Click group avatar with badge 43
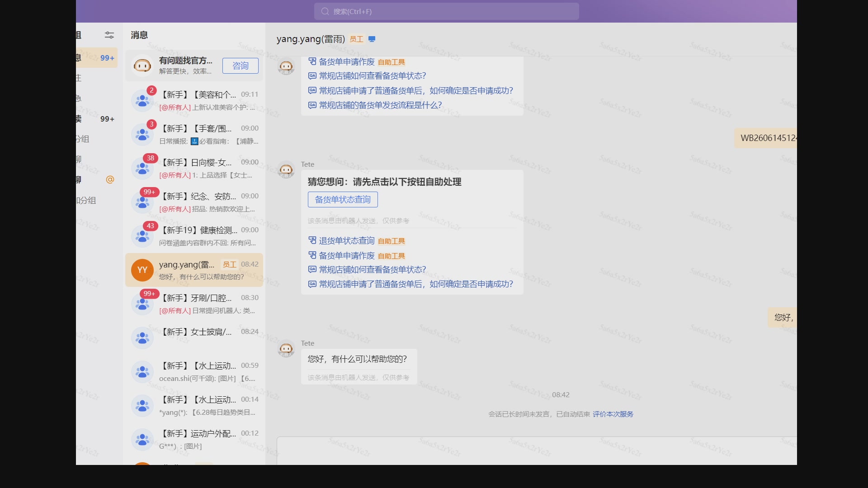 coord(142,236)
